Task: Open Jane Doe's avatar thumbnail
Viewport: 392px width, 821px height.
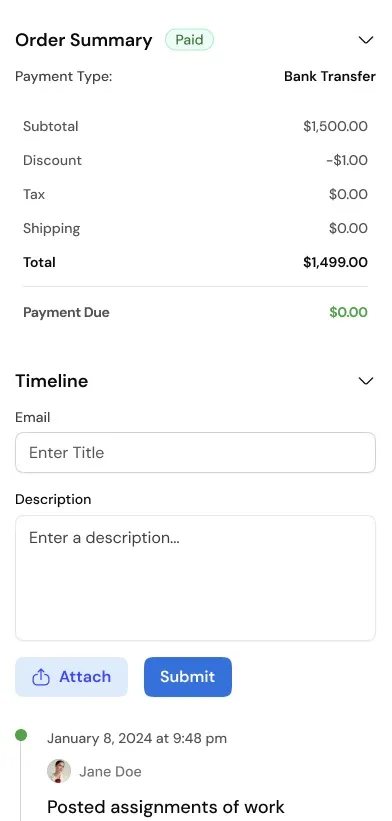Action: click(59, 771)
